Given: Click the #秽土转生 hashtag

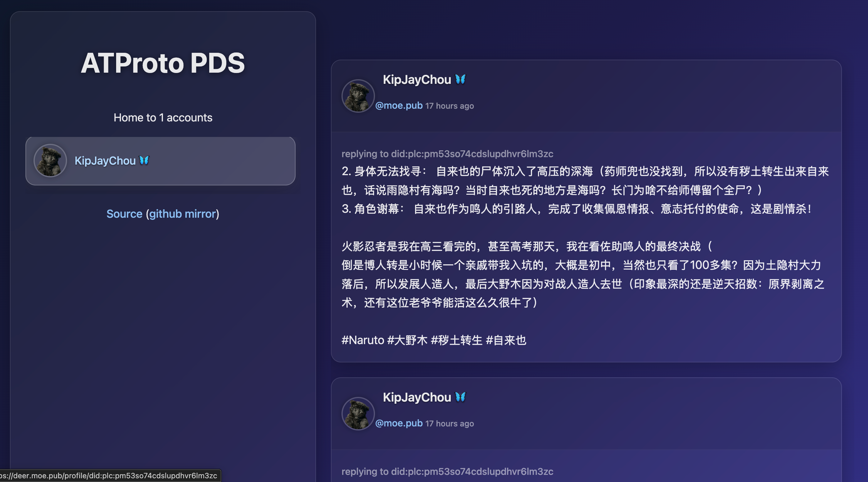Looking at the screenshot, I should [x=457, y=340].
